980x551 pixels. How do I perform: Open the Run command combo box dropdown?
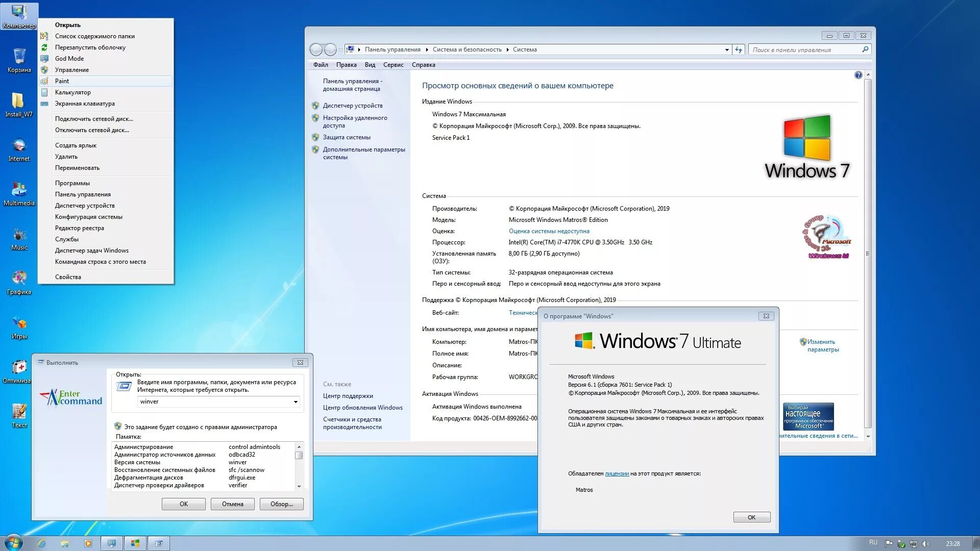[296, 402]
